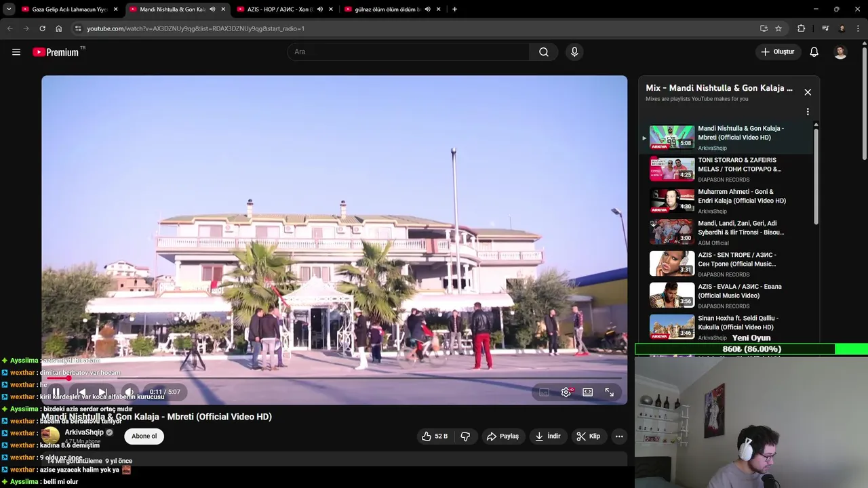868x488 pixels.
Task: Play TONI STORARO & ZAFEIRIS MELAS from the mix
Action: (x=727, y=169)
